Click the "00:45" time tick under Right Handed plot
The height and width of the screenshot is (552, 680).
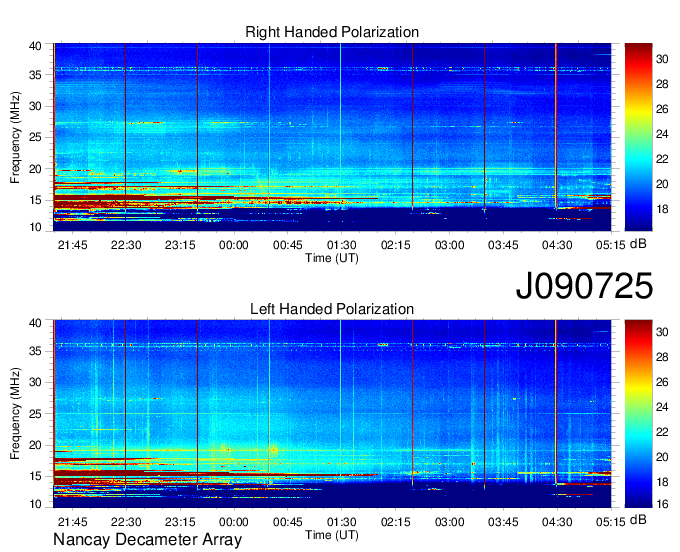[288, 245]
